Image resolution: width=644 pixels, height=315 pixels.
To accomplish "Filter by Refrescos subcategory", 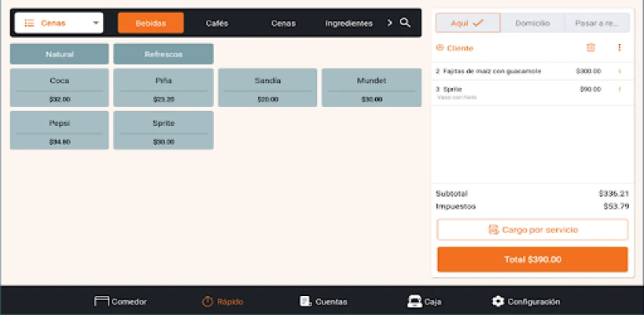I will tap(163, 54).
